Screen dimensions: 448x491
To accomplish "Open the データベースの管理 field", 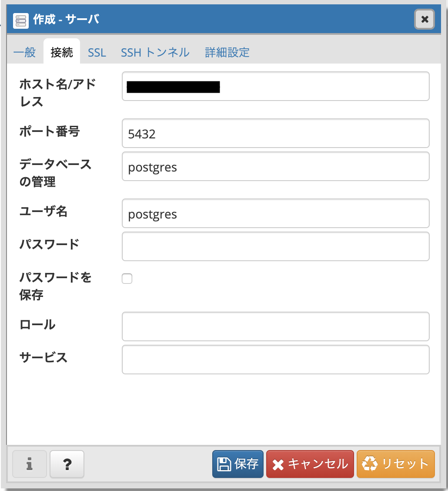I will (275, 166).
